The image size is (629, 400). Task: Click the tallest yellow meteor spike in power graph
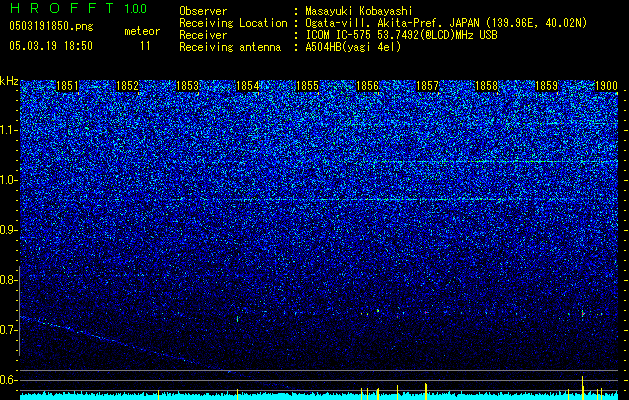pos(582,388)
